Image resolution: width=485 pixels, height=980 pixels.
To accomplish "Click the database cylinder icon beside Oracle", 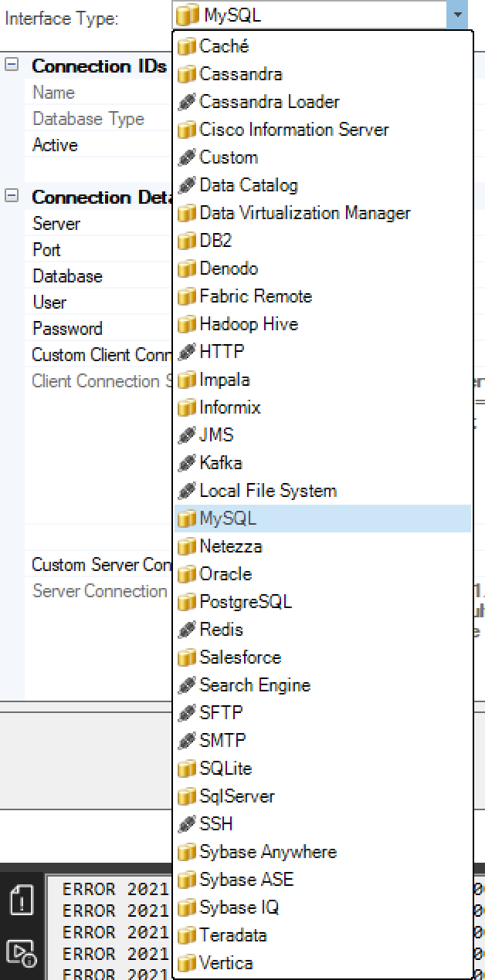I will (x=187, y=574).
